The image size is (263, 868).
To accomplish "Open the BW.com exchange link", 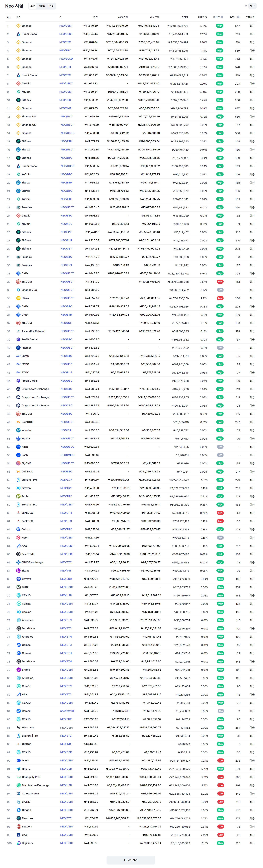I will coord(27,827).
